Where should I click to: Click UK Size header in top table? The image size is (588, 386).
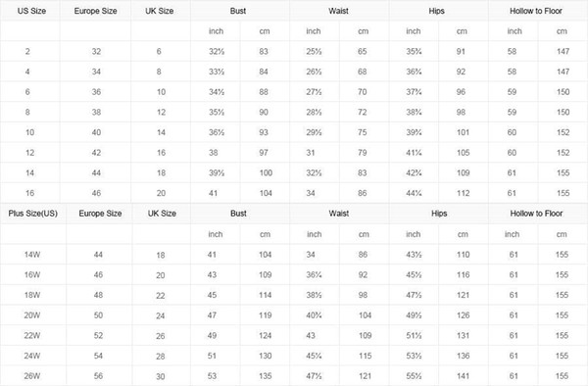pos(160,11)
